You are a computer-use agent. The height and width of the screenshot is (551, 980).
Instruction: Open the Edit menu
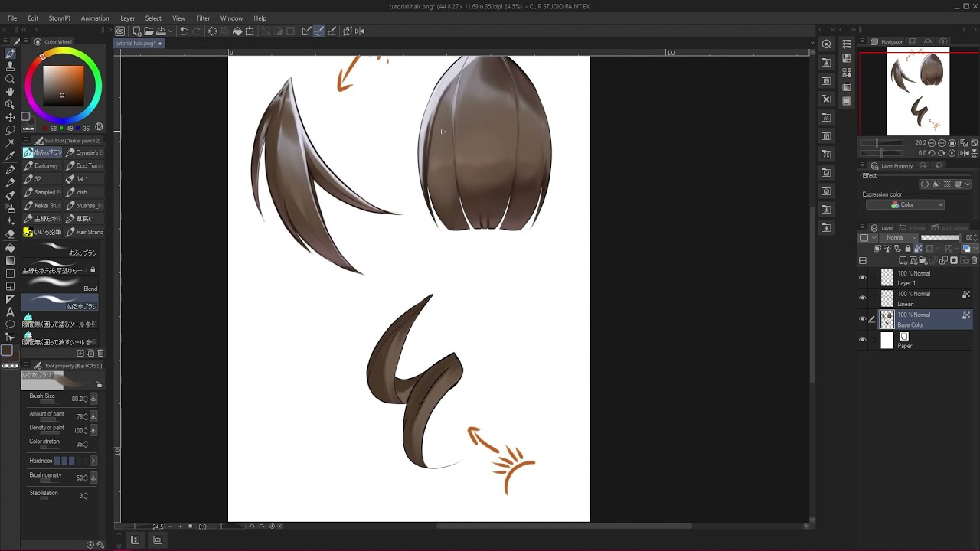[33, 18]
